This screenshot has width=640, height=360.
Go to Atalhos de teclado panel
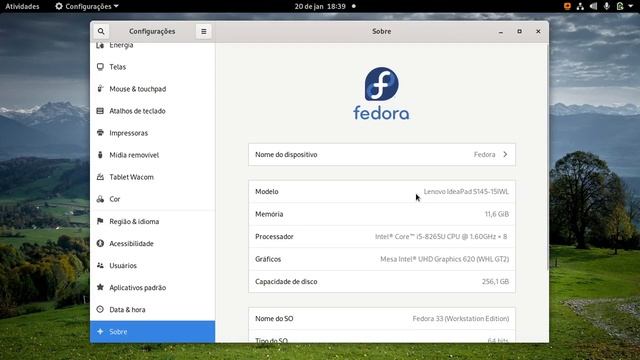(152, 111)
